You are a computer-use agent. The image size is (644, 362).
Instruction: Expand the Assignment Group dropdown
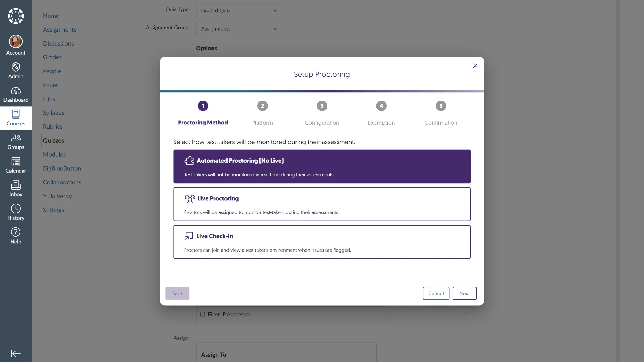[237, 29]
